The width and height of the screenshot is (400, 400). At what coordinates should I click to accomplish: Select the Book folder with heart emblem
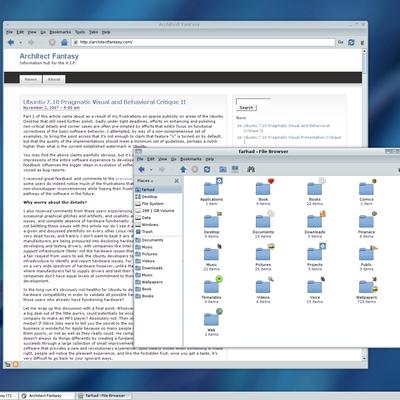coord(263,189)
